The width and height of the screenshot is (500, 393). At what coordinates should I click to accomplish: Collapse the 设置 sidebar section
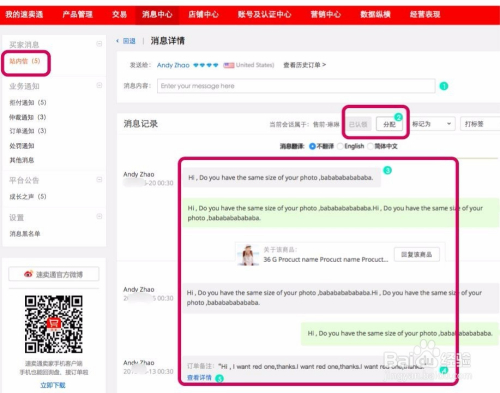(x=99, y=216)
